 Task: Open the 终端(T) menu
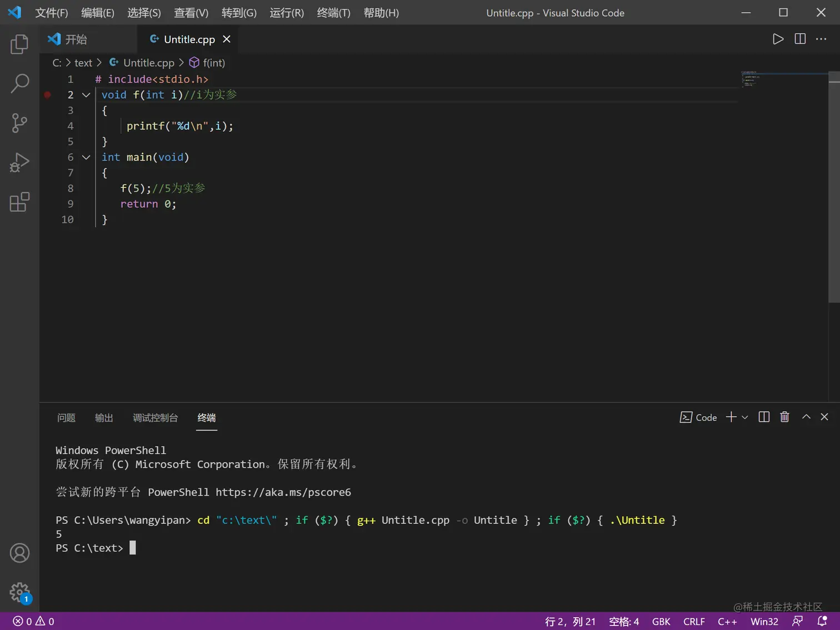tap(333, 13)
